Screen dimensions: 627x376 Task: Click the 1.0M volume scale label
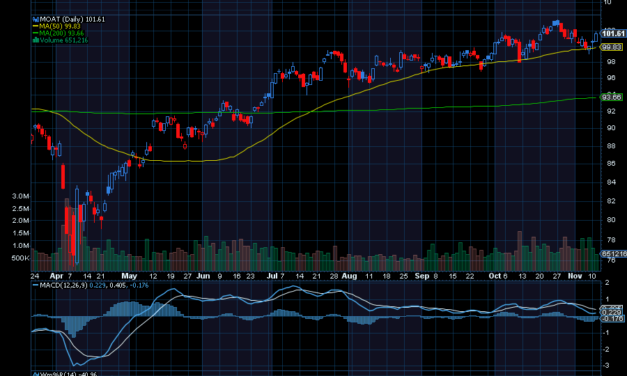click(20, 246)
